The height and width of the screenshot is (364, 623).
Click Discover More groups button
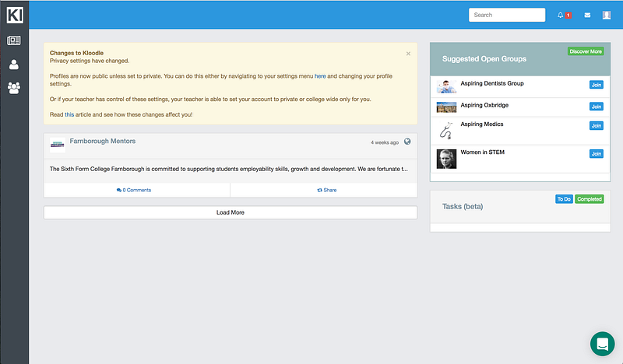point(586,51)
